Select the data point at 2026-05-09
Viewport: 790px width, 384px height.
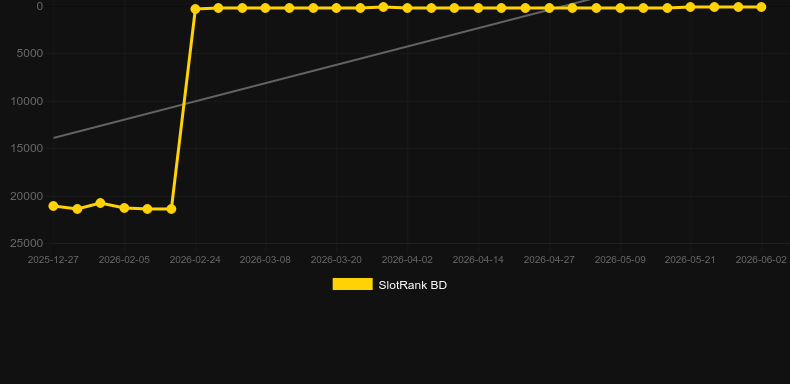620,8
